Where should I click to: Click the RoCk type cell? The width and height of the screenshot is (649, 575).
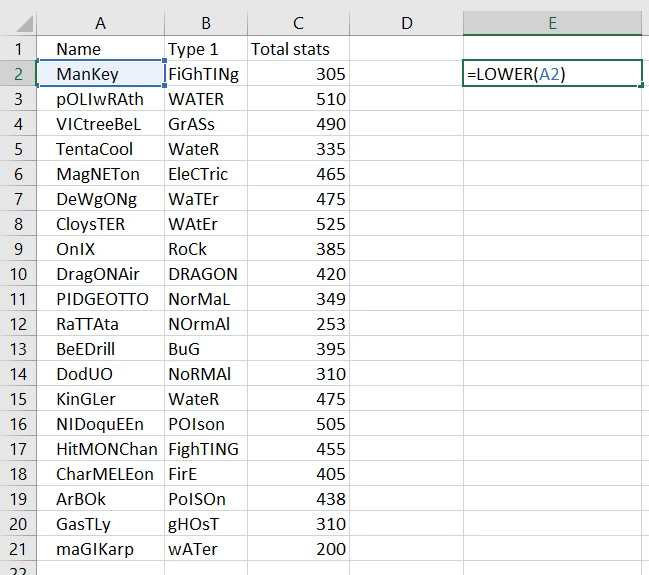point(206,249)
